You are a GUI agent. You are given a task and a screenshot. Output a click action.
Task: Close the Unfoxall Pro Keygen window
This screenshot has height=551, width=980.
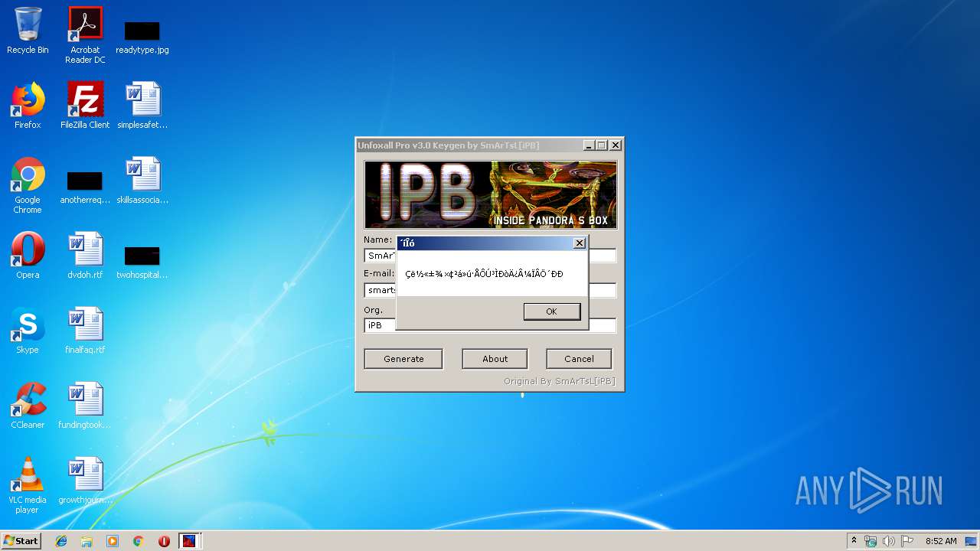pyautogui.click(x=616, y=145)
